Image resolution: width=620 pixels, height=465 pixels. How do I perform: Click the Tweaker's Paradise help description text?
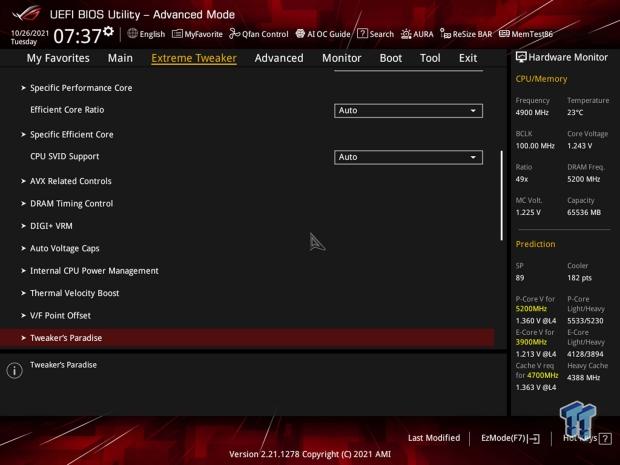click(x=63, y=365)
